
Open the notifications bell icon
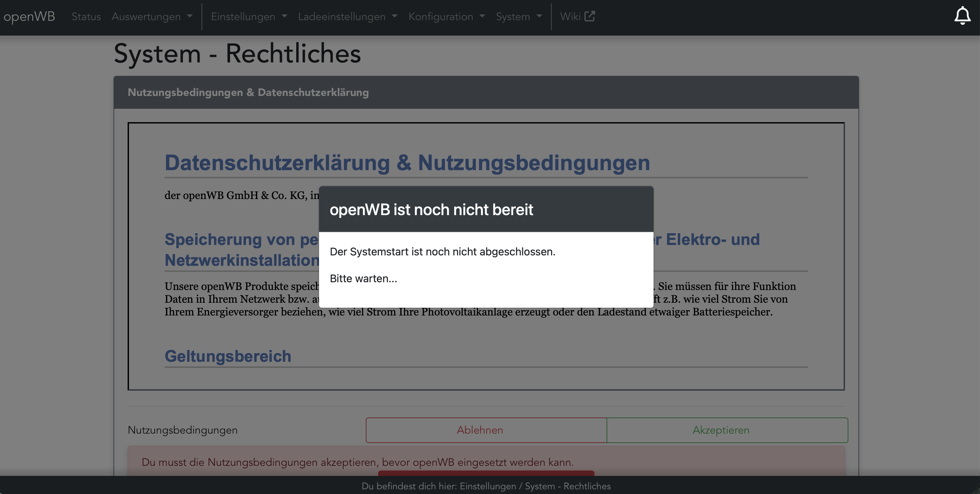962,16
